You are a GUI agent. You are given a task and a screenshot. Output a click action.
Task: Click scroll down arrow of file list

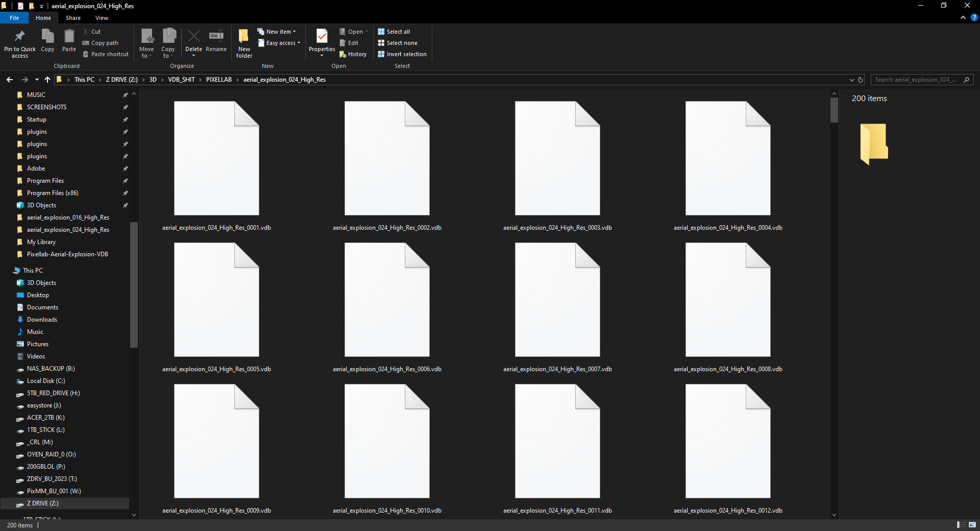834,515
